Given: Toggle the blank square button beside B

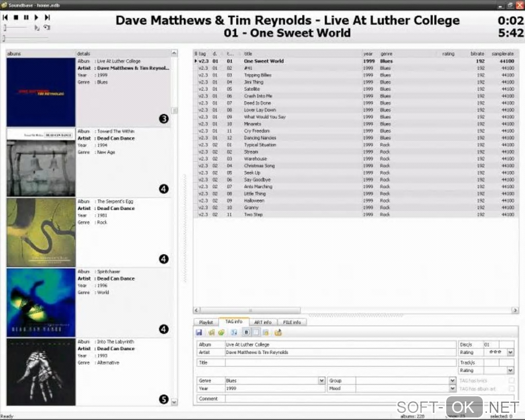Looking at the screenshot, I should point(256,332).
